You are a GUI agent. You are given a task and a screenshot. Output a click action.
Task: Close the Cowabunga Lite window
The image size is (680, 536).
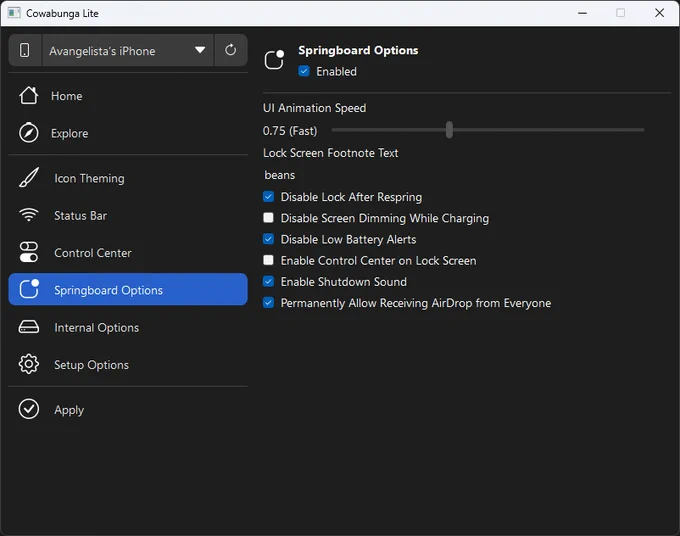(660, 13)
